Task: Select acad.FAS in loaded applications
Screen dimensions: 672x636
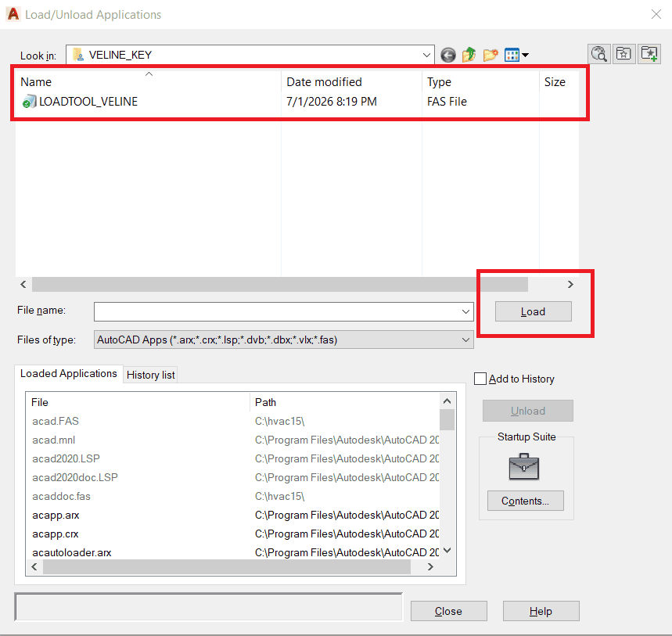Action: point(56,422)
